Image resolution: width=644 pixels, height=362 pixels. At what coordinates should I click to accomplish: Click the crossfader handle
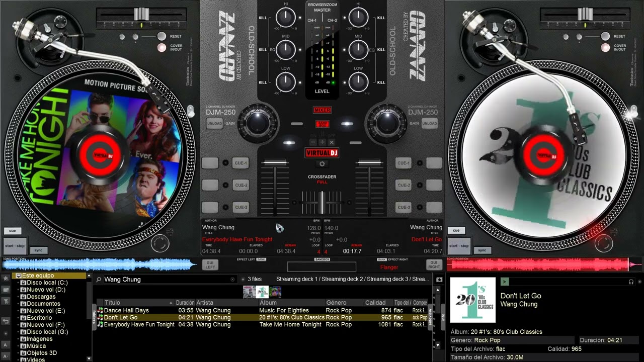click(322, 202)
